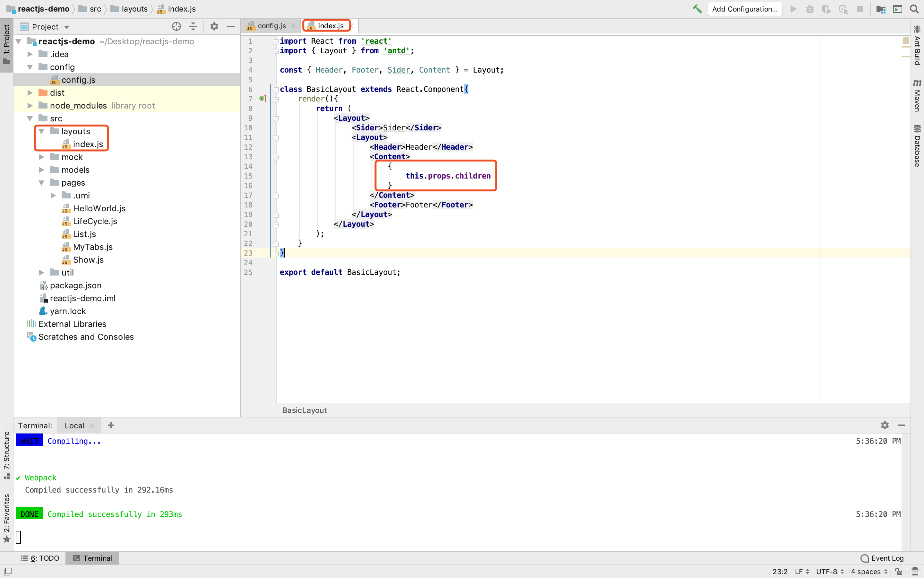The image size is (924, 578).
Task: Expand the node_modules folder
Action: pos(30,106)
